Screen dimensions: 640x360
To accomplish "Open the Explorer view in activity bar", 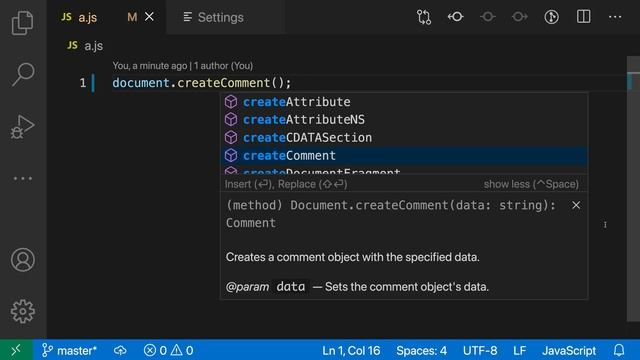I will 23,23.
